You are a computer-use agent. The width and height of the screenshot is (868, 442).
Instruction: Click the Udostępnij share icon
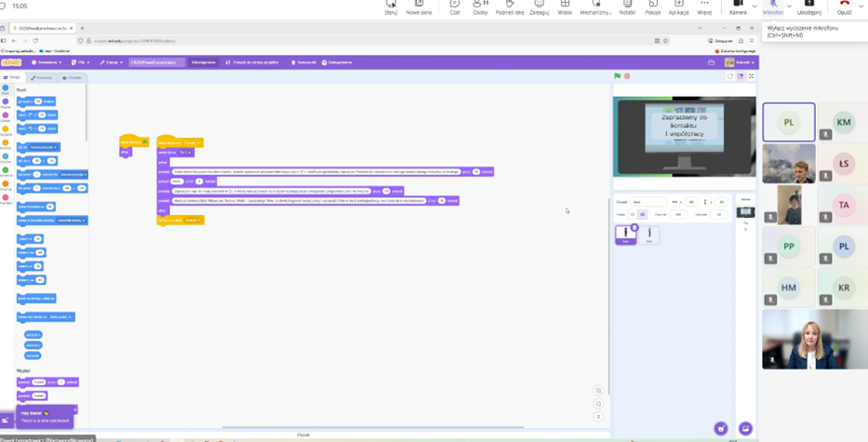coord(808,6)
